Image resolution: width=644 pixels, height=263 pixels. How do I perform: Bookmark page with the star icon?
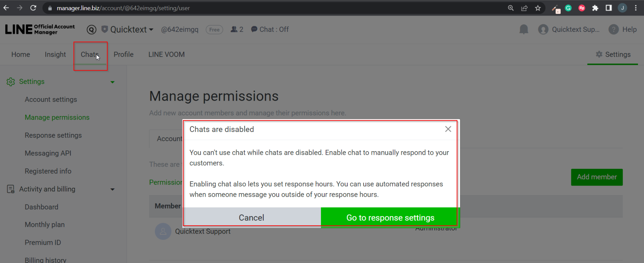[x=538, y=8]
